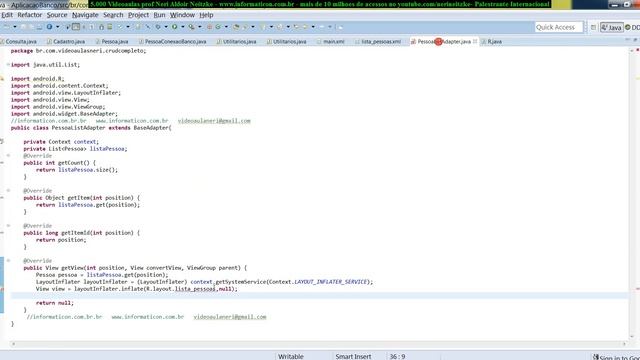The width and height of the screenshot is (640, 360).
Task: Click the green Run launch icon
Action: pos(174,27)
